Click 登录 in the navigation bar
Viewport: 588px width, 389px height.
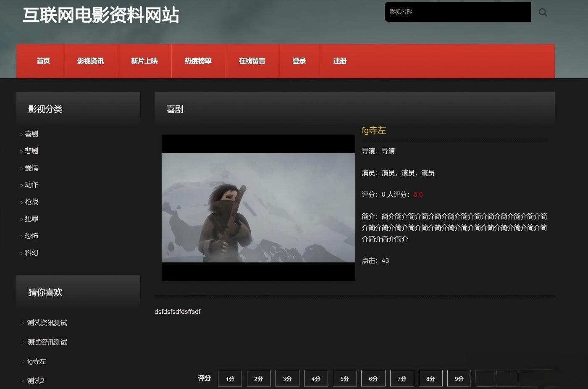[x=299, y=61]
